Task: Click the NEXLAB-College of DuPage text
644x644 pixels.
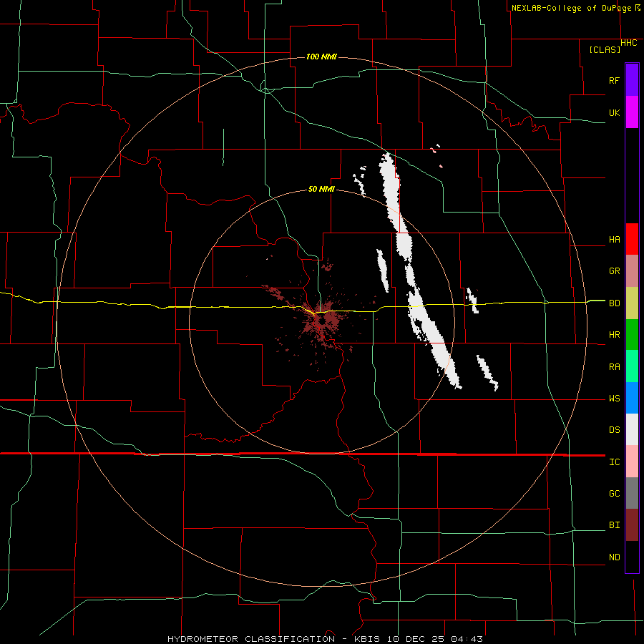Action: pos(572,8)
